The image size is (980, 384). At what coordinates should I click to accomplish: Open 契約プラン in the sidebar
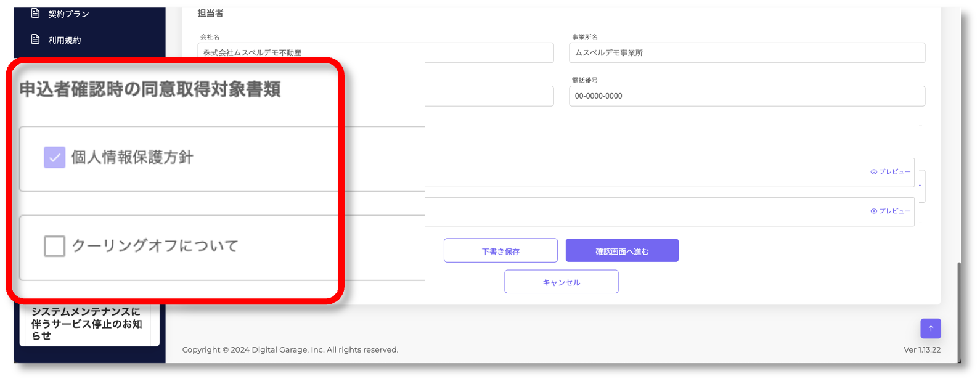pos(68,14)
